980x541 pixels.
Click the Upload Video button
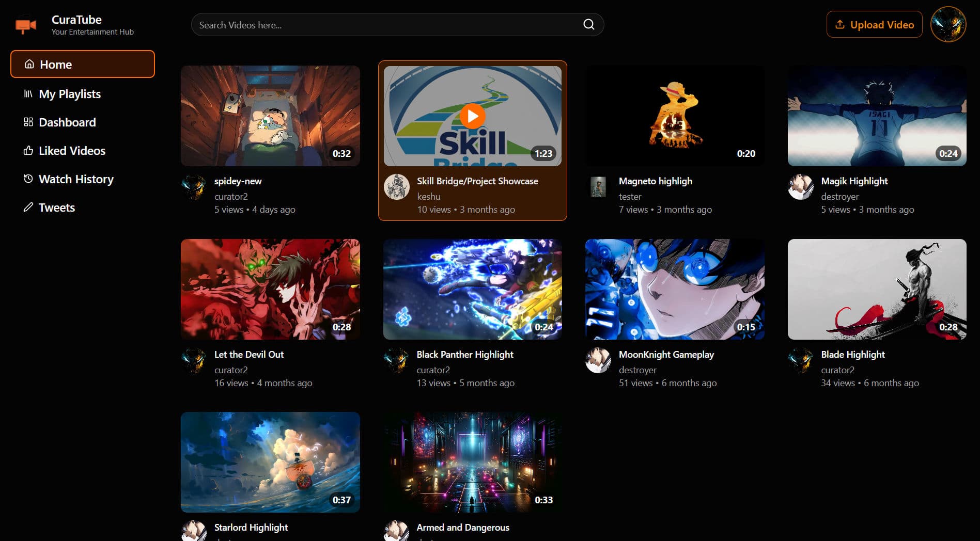[x=874, y=25]
